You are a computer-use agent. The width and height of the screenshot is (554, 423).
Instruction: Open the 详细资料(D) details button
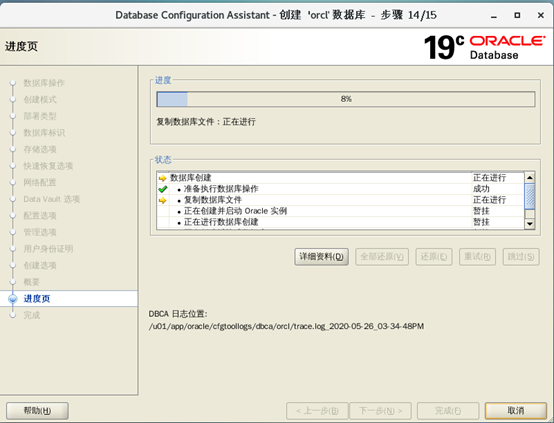(x=322, y=257)
